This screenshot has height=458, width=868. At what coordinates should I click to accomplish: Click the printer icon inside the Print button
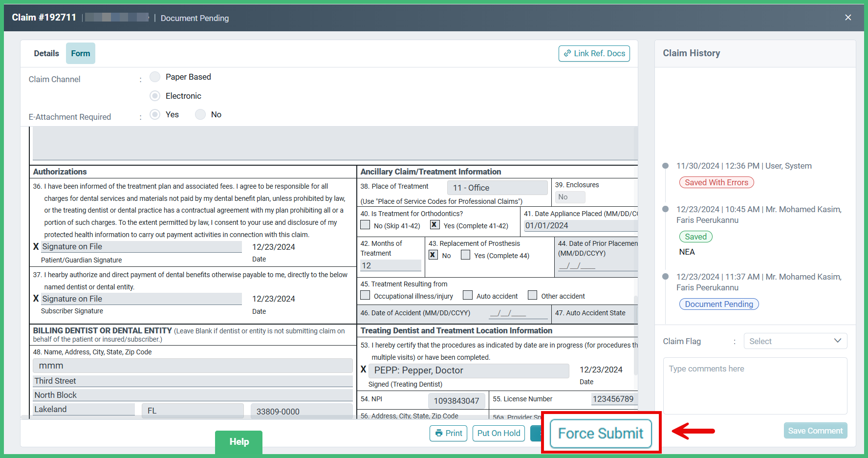[x=439, y=433]
